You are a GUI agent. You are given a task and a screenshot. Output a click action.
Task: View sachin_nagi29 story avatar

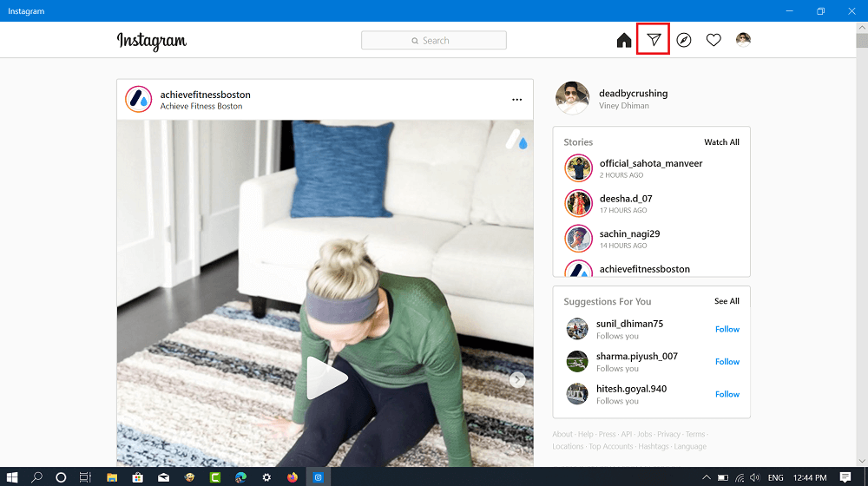tap(578, 239)
